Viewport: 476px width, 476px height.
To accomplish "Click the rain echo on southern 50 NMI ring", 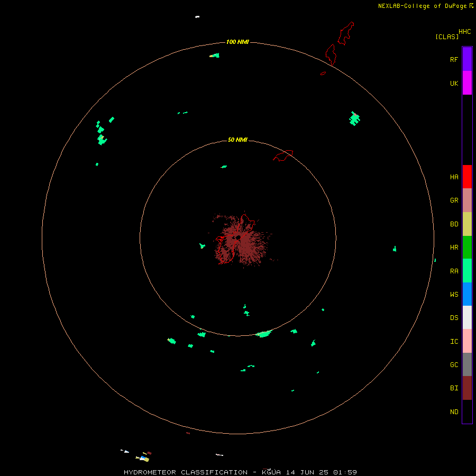I will click(263, 334).
